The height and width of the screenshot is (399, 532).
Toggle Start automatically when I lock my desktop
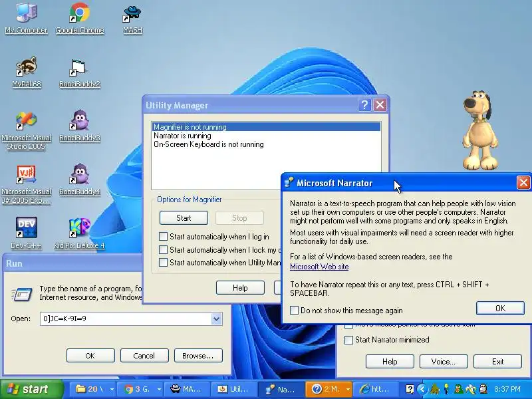(x=163, y=250)
